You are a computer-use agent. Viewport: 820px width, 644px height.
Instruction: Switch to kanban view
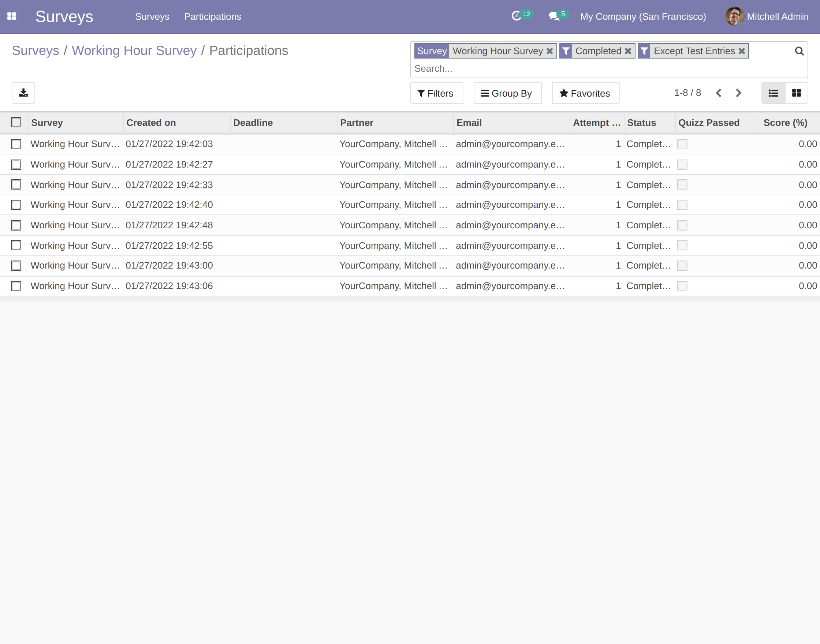[796, 93]
